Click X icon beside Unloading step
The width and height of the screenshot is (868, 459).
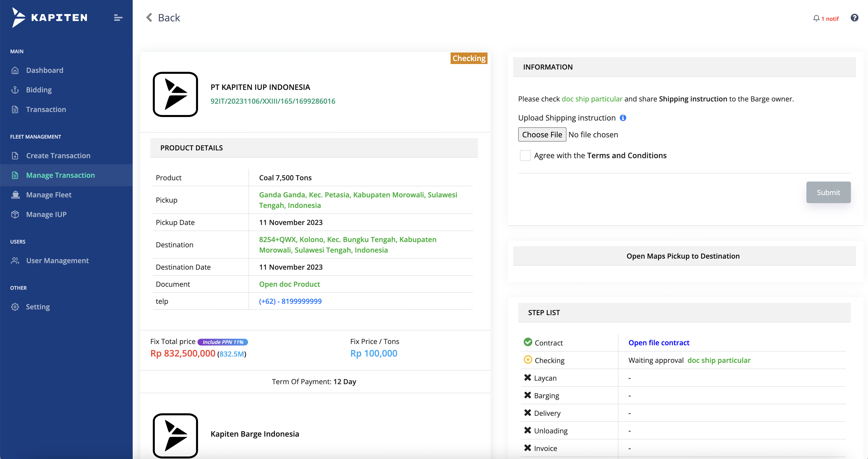[527, 430]
